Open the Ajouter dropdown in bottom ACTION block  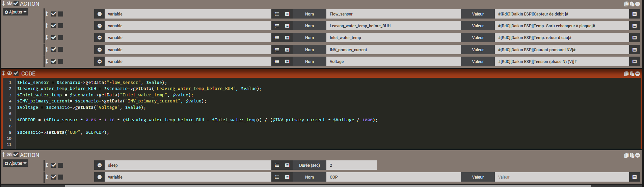16,163
